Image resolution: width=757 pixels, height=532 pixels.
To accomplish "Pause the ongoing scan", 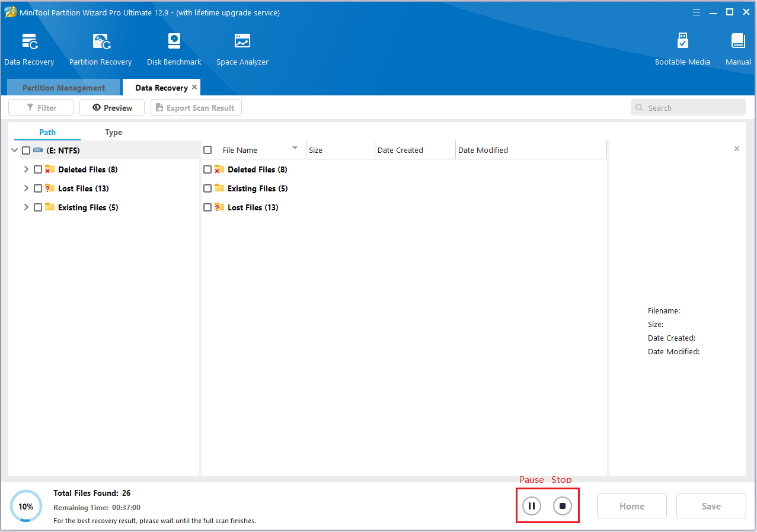I will coord(532,506).
